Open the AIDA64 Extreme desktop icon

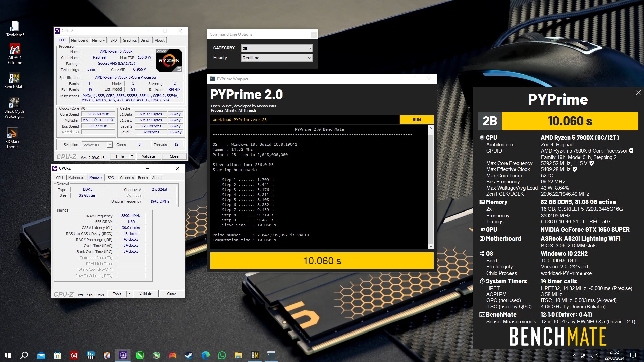click(15, 54)
